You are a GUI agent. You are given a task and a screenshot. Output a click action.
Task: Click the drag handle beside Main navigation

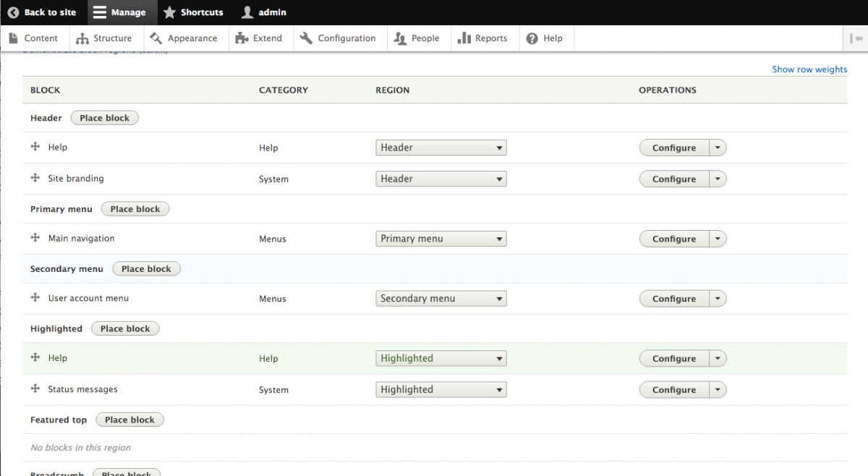click(x=35, y=238)
